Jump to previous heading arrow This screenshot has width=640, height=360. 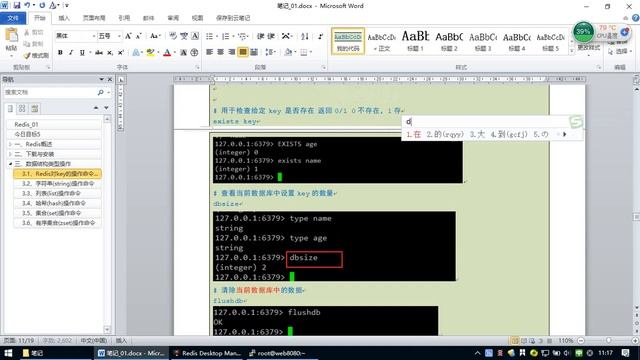[x=96, y=108]
